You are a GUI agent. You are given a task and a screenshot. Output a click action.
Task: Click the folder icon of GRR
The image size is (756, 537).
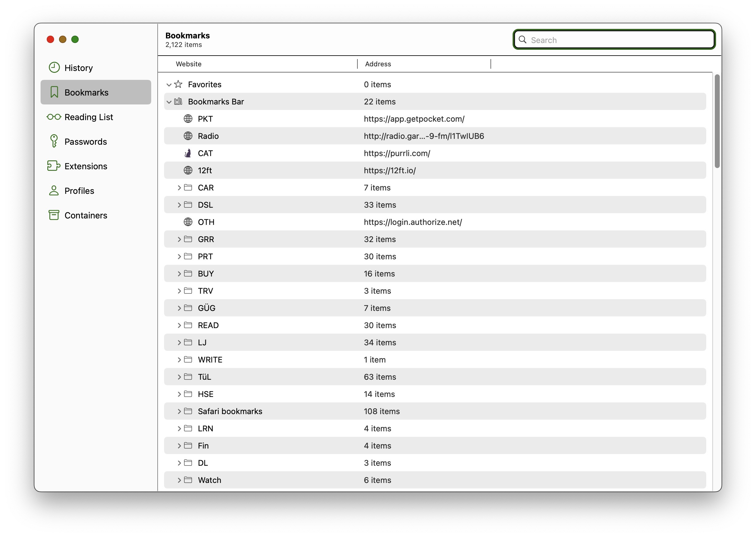[188, 239]
